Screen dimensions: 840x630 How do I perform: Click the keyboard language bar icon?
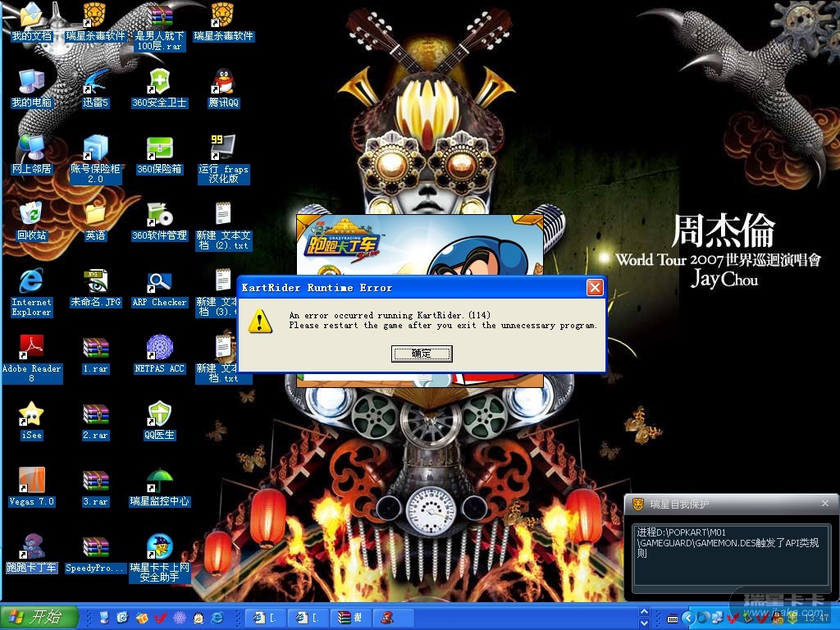pos(673,619)
